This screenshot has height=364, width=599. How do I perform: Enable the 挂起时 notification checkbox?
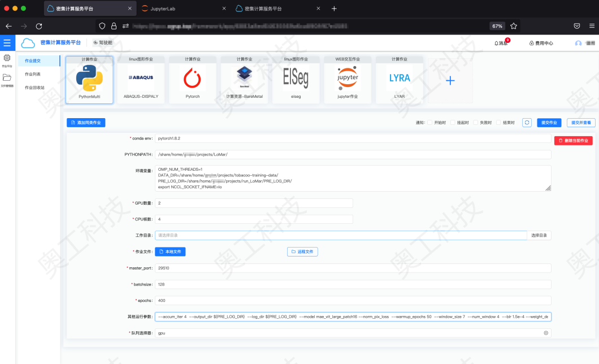click(x=453, y=123)
